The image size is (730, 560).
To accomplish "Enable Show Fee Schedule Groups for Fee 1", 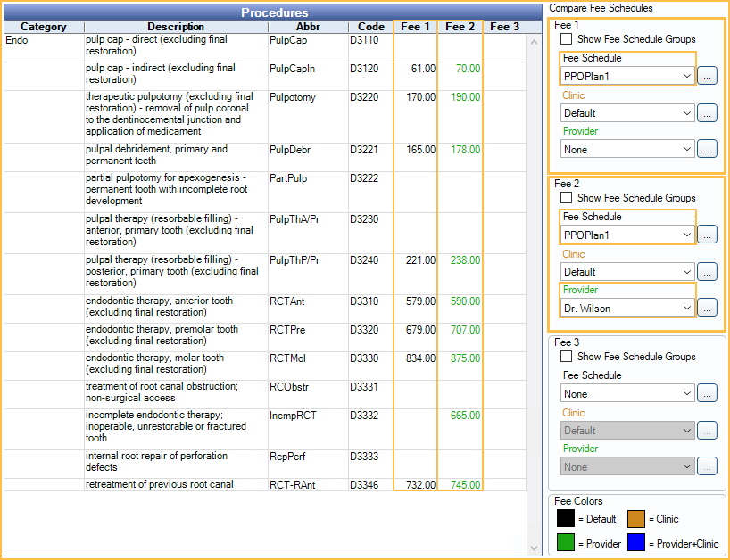I will pyautogui.click(x=567, y=39).
